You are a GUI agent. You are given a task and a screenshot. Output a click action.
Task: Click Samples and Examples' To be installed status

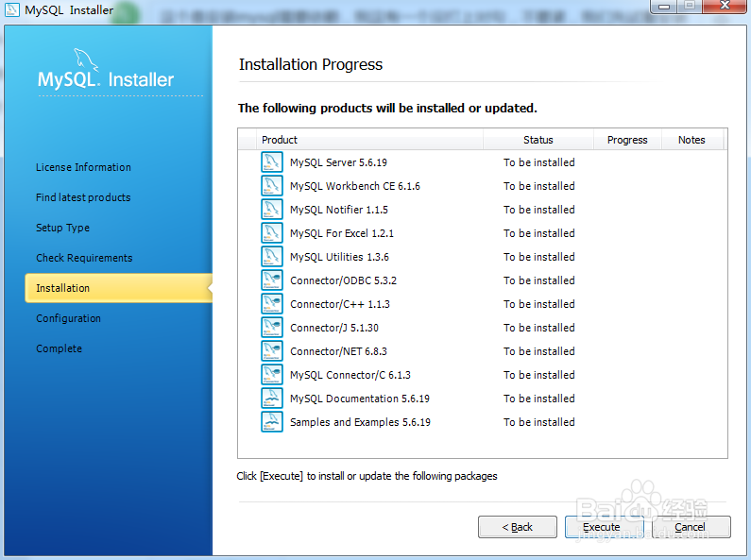pos(539,422)
